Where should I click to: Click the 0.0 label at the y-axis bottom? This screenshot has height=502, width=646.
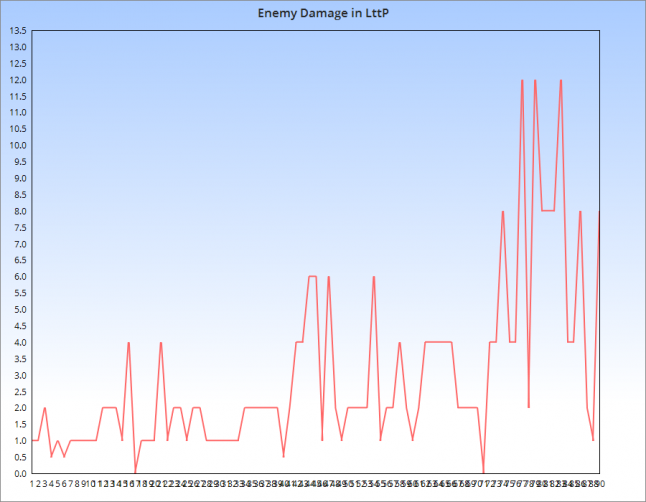point(17,473)
